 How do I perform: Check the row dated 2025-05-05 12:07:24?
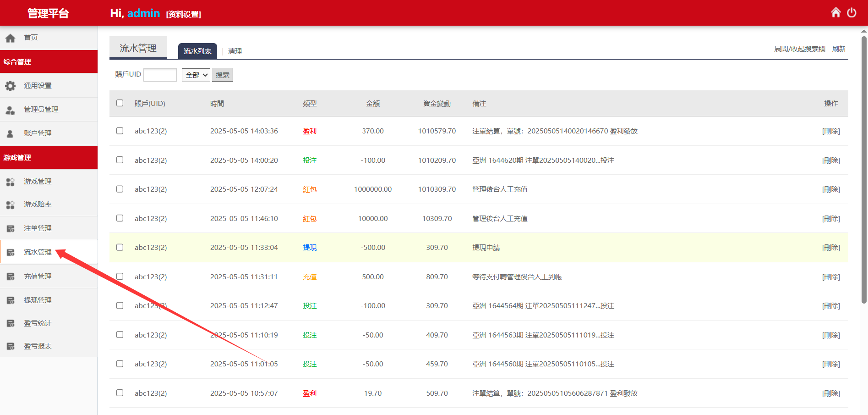pos(120,189)
